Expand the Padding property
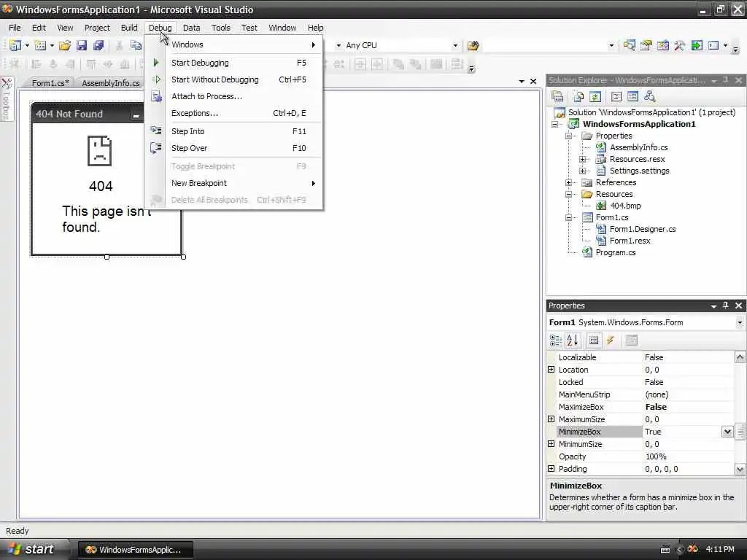 click(551, 469)
